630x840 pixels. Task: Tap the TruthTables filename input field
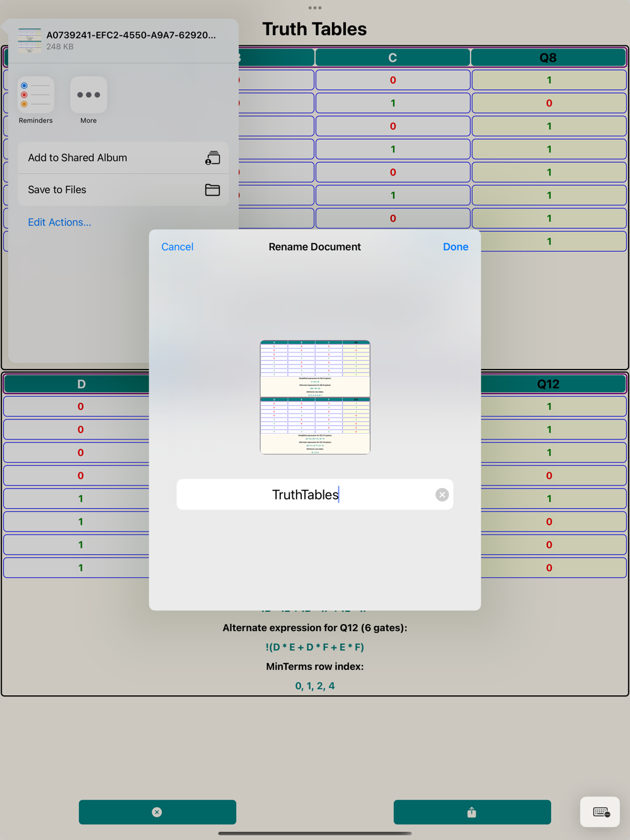[315, 495]
